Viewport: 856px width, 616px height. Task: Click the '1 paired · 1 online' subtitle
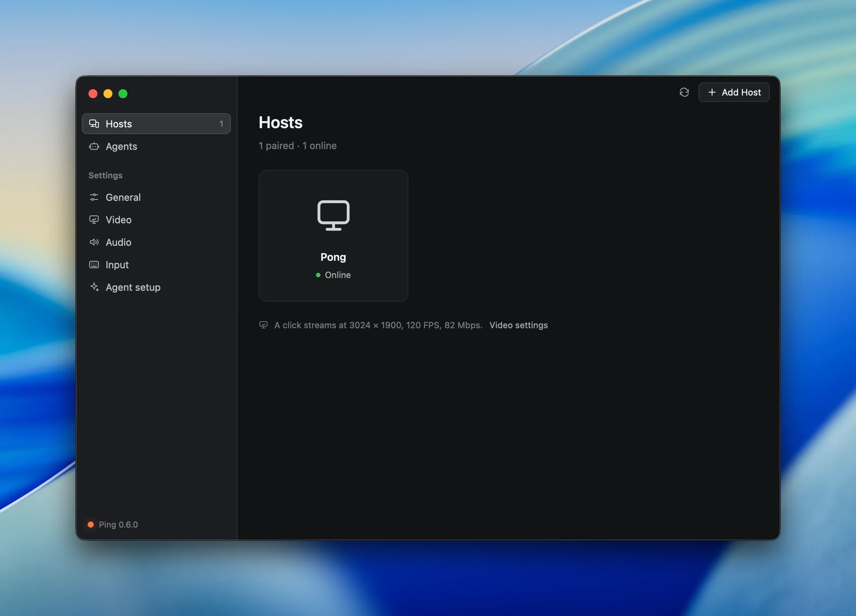click(x=298, y=146)
